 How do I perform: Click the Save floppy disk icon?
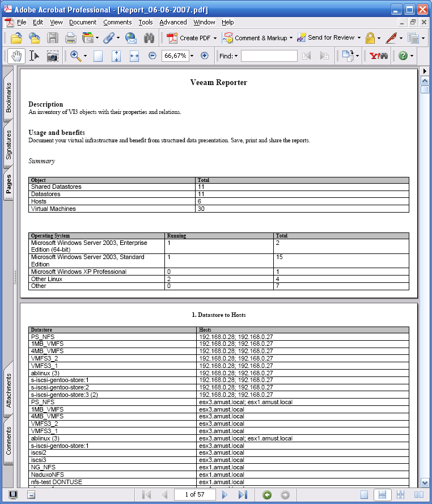[x=53, y=38]
